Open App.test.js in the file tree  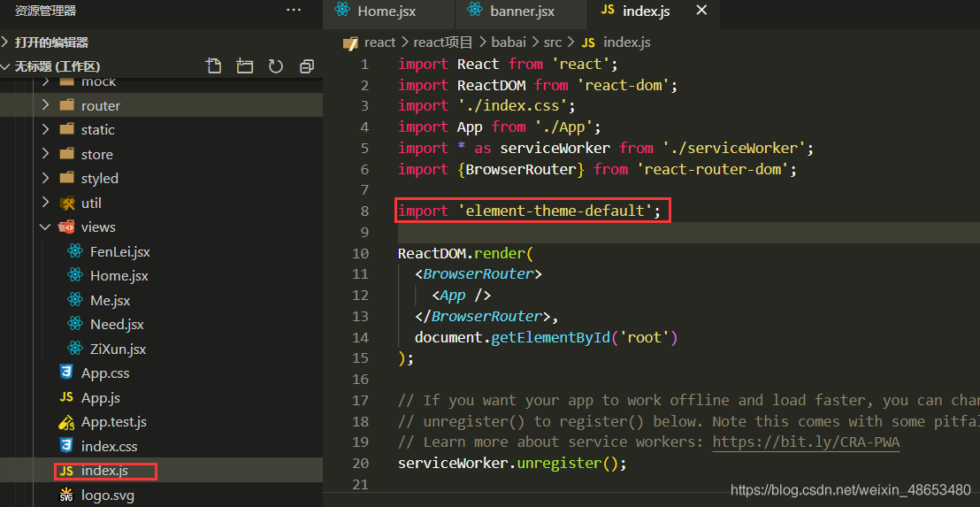pos(113,422)
